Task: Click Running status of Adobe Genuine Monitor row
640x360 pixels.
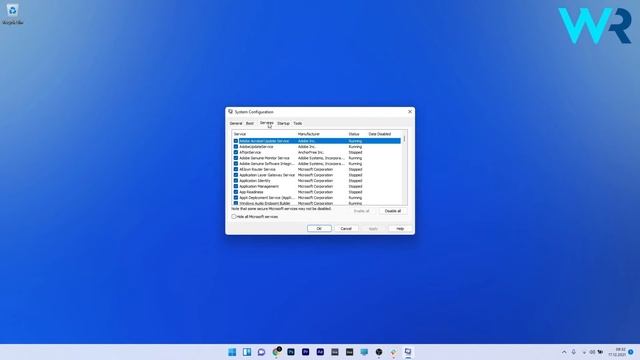Action: tap(355, 158)
